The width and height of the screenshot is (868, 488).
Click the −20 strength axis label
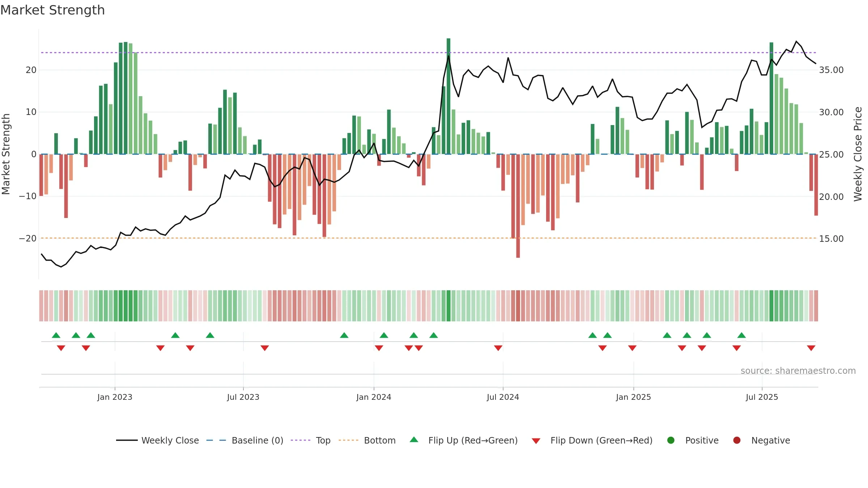[x=28, y=239]
